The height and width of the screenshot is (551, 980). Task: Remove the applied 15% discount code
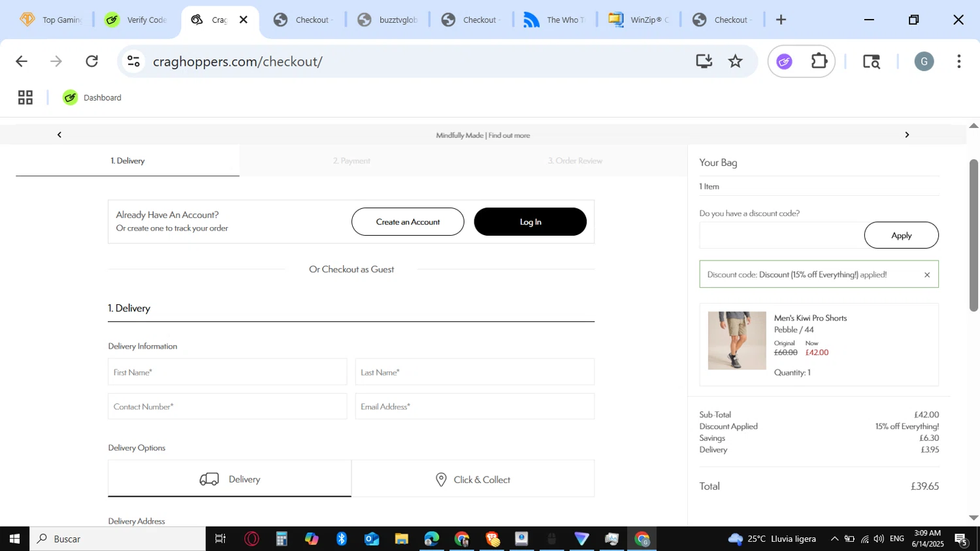pyautogui.click(x=927, y=275)
